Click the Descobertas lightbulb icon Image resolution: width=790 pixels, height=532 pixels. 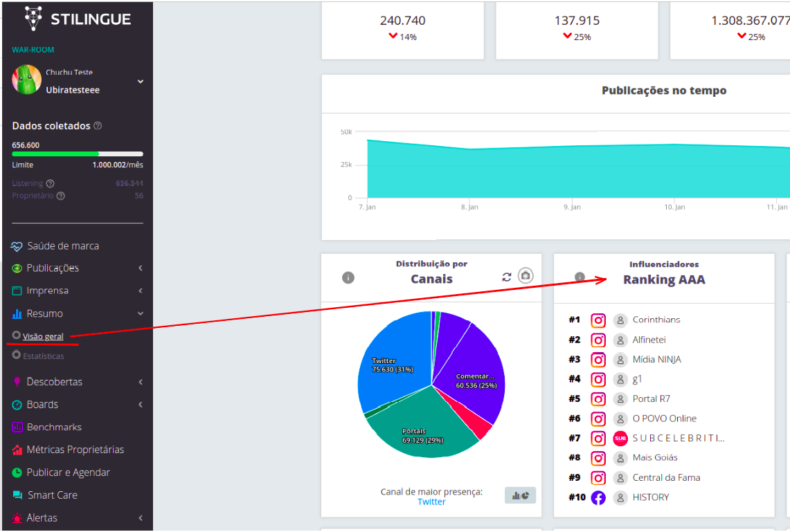(x=17, y=381)
